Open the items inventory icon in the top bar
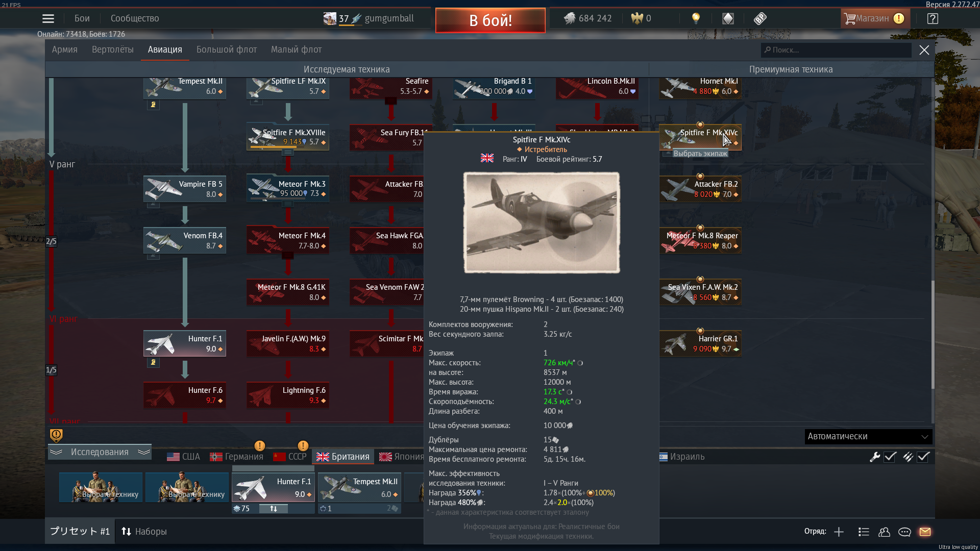The image size is (980, 551). pos(728,19)
